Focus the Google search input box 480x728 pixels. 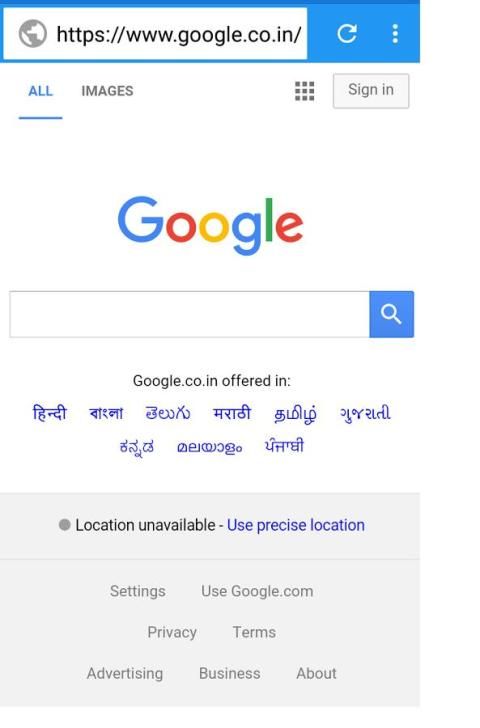(x=189, y=314)
